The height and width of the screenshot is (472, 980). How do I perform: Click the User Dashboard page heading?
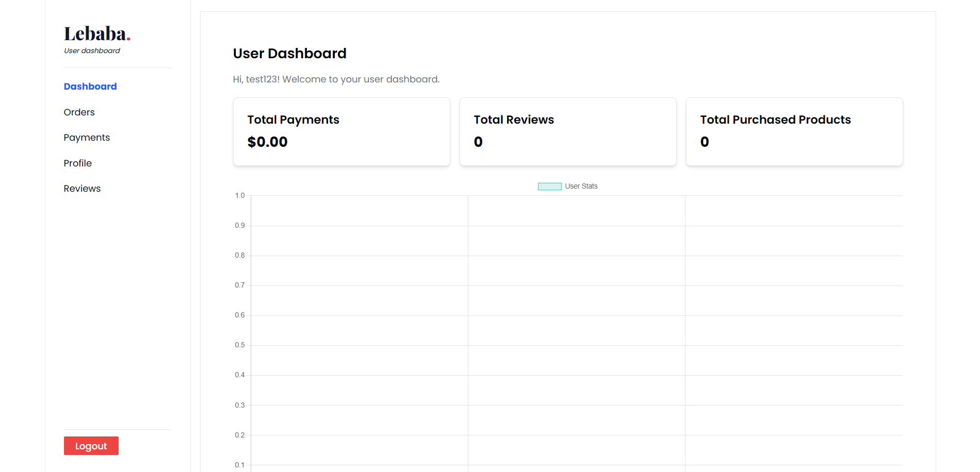[x=289, y=54]
